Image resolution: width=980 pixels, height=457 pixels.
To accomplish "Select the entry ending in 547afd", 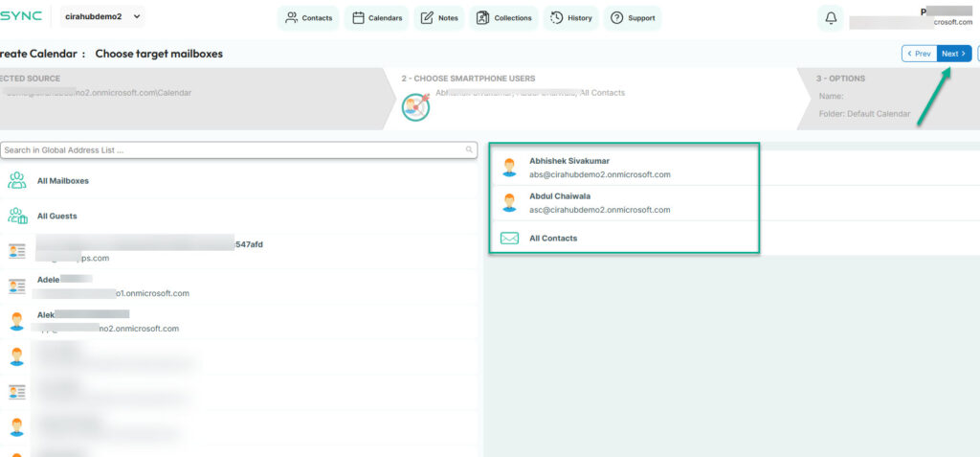I will [240, 251].
